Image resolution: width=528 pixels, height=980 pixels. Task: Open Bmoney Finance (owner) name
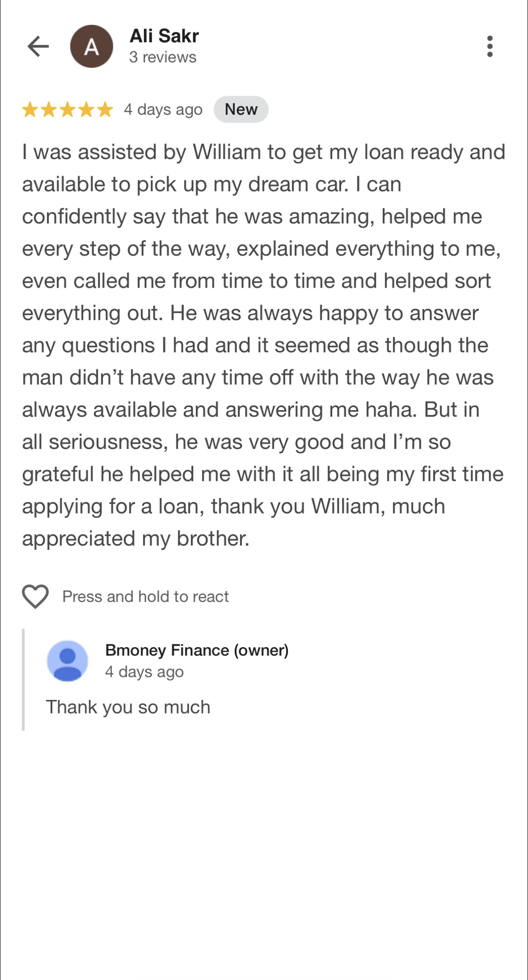click(197, 650)
